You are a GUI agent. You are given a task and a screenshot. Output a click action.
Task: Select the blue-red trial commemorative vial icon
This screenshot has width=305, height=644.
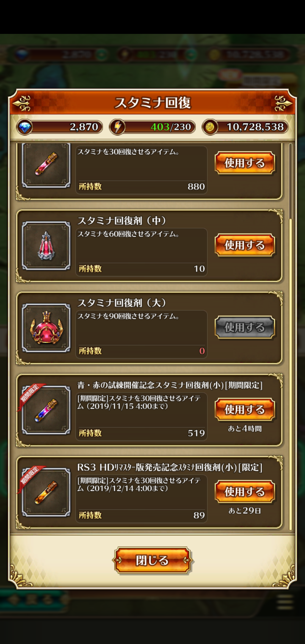(x=46, y=410)
